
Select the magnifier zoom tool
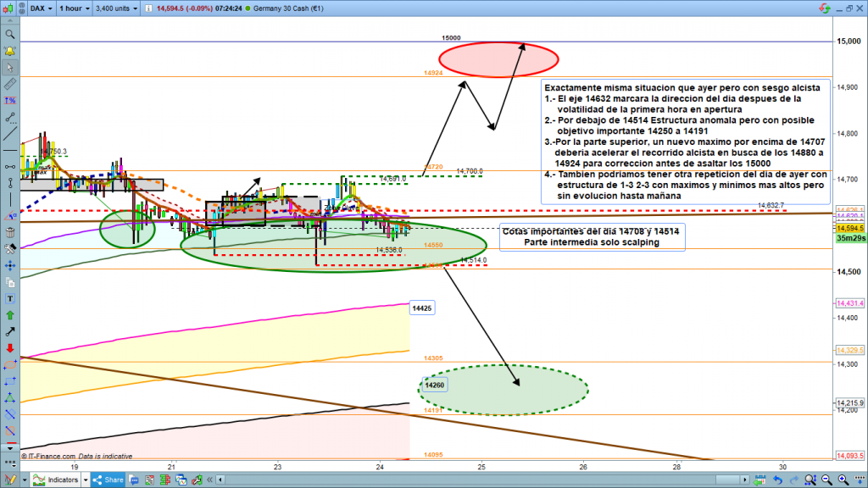[10, 35]
